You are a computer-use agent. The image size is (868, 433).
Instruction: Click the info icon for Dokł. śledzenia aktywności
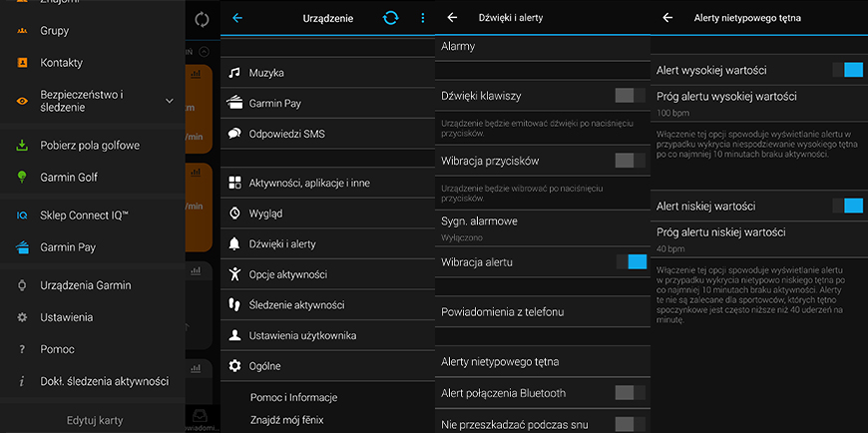pyautogui.click(x=22, y=381)
